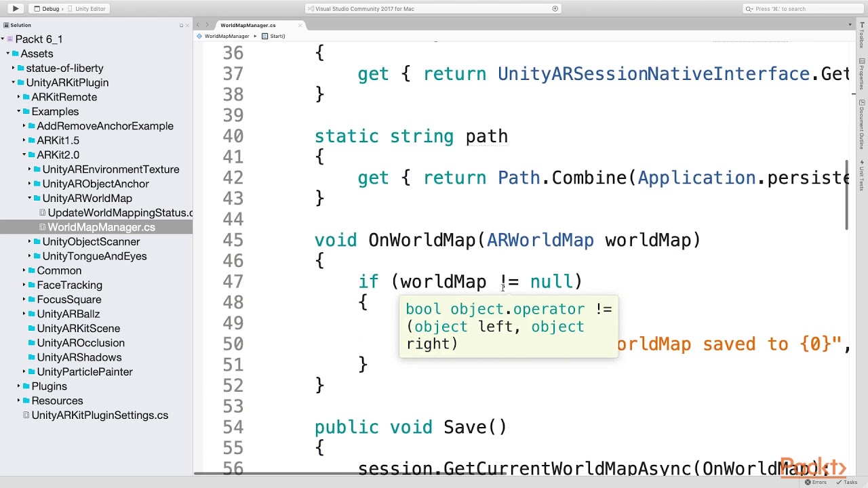This screenshot has width=868, height=488.
Task: Expand the statue-of-liberty folder
Action: pos(13,68)
